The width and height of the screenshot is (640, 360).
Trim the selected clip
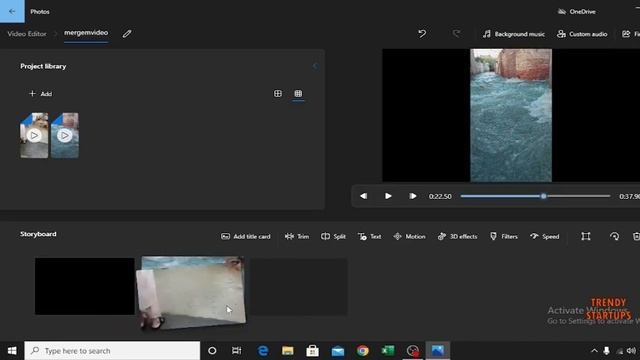pyautogui.click(x=297, y=236)
